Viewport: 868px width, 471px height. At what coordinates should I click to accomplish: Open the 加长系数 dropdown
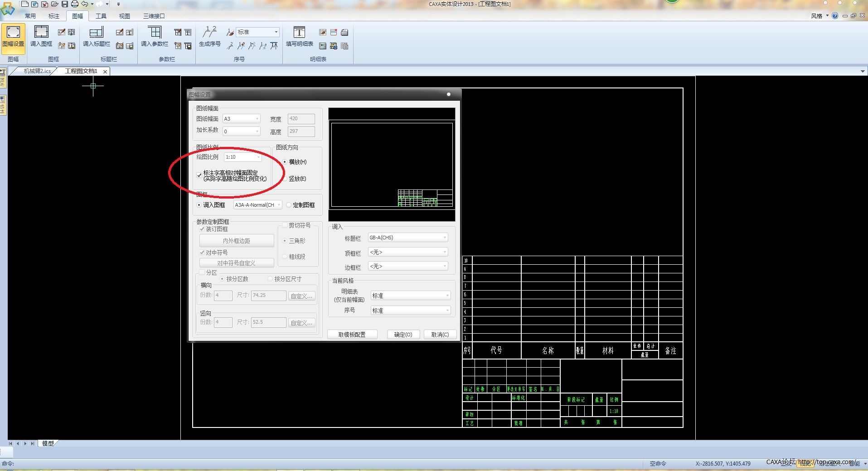point(242,131)
